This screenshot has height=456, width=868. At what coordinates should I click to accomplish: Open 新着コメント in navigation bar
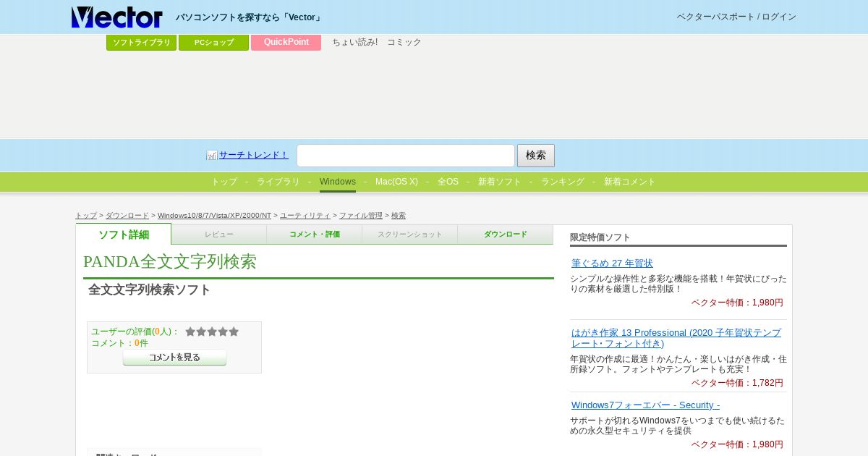[630, 182]
